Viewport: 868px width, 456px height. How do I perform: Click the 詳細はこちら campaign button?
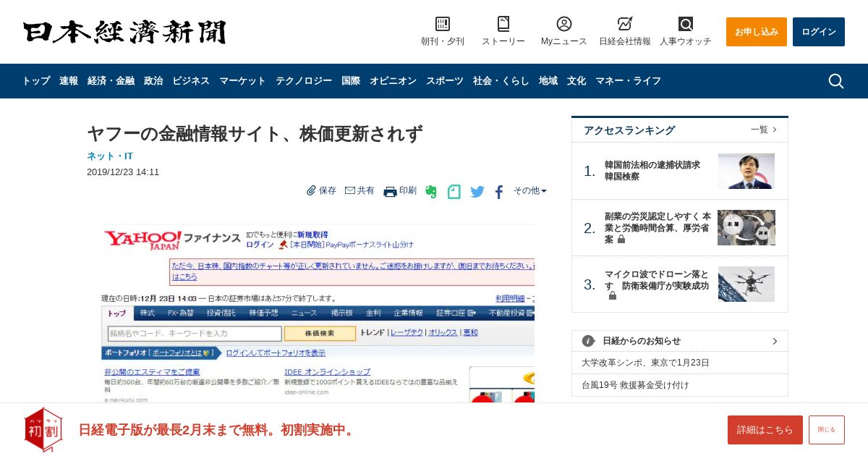(x=765, y=430)
